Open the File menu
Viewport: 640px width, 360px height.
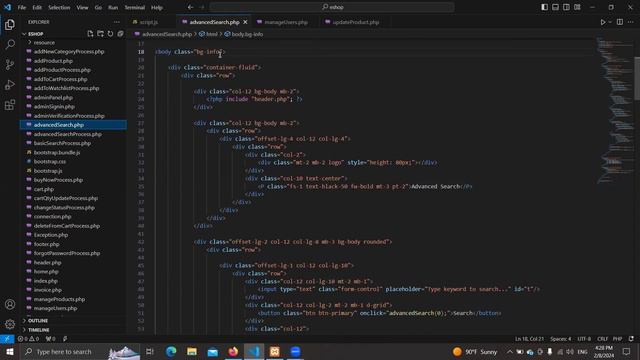pos(22,7)
